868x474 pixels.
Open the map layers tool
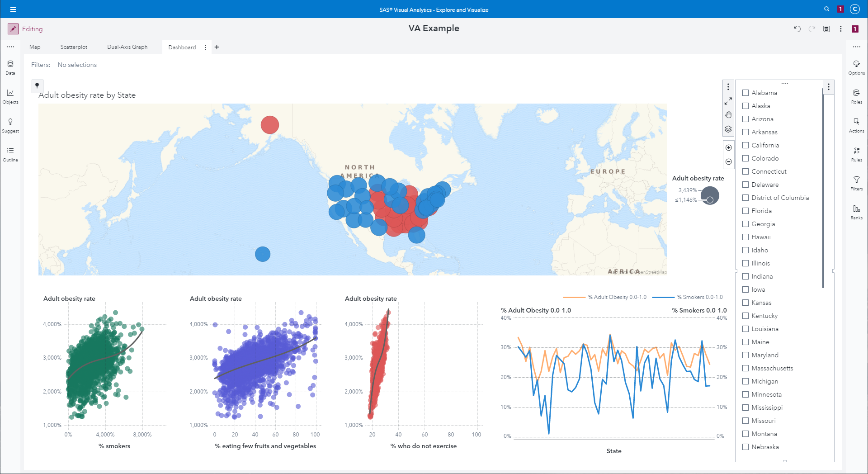[728, 129]
